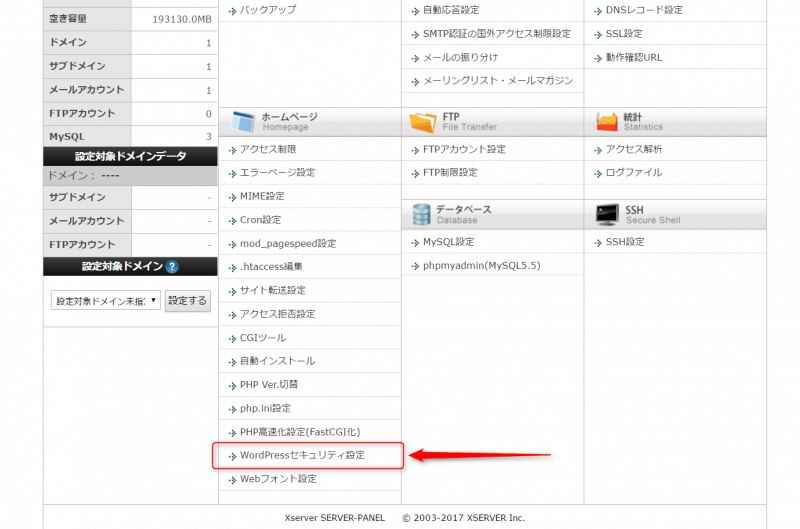Click arrow icon beside WordPressセキュリティ設定

232,456
